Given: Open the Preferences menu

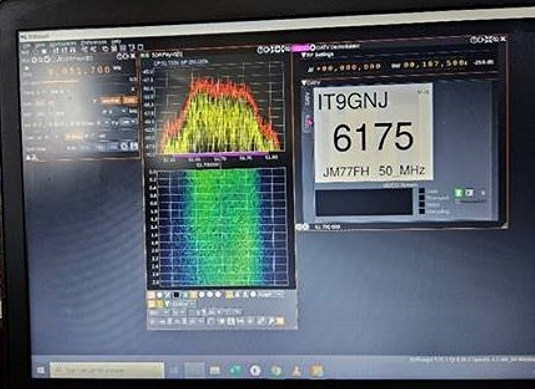Looking at the screenshot, I should tap(94, 43).
